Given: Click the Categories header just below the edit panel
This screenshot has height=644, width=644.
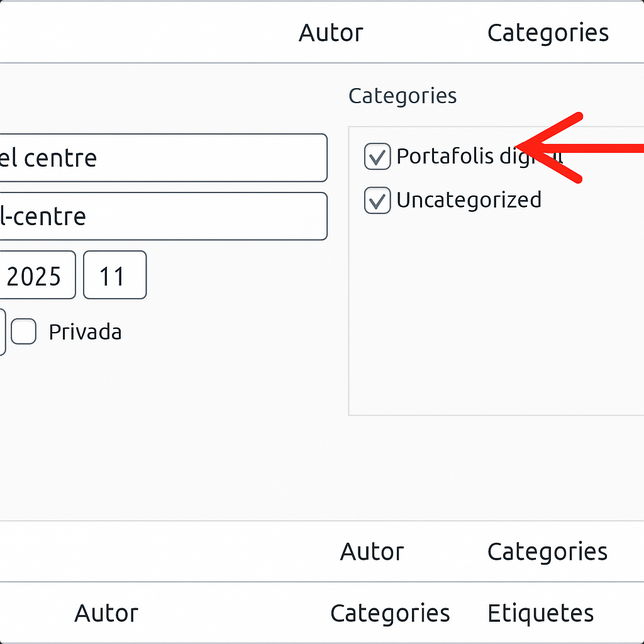Looking at the screenshot, I should coord(547,551).
